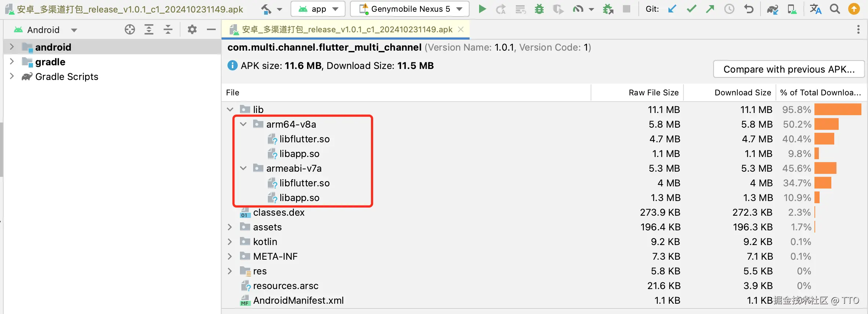Click the Debug app bug icon

(x=539, y=9)
